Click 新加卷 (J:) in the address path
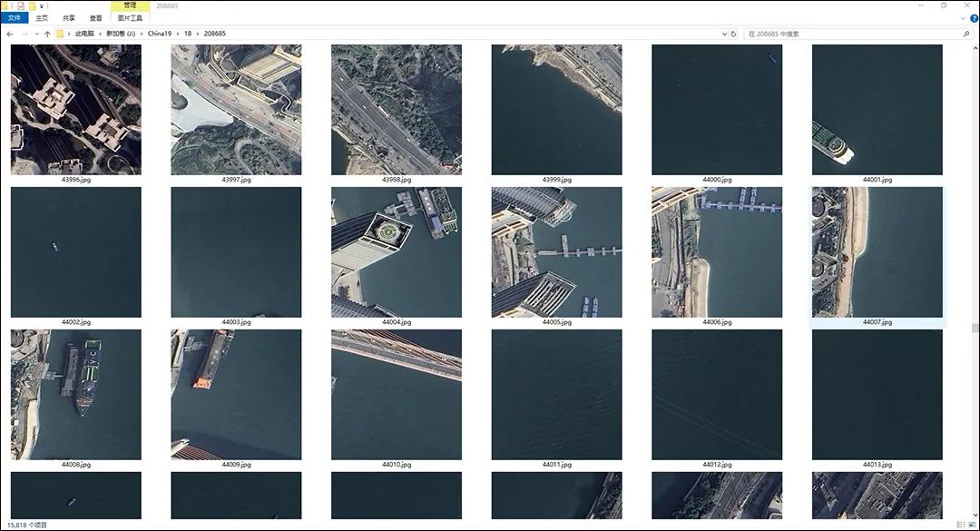The image size is (980, 531). pos(121,34)
